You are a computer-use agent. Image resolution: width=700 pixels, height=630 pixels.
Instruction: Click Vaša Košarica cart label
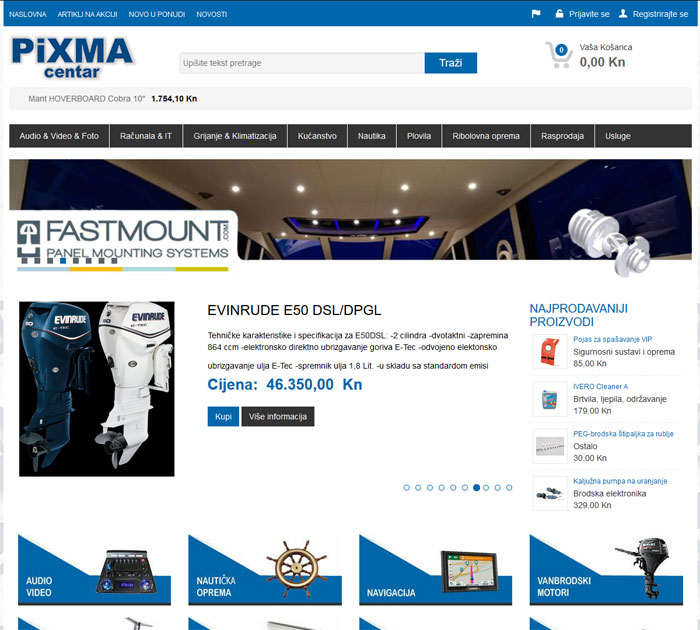pos(606,47)
